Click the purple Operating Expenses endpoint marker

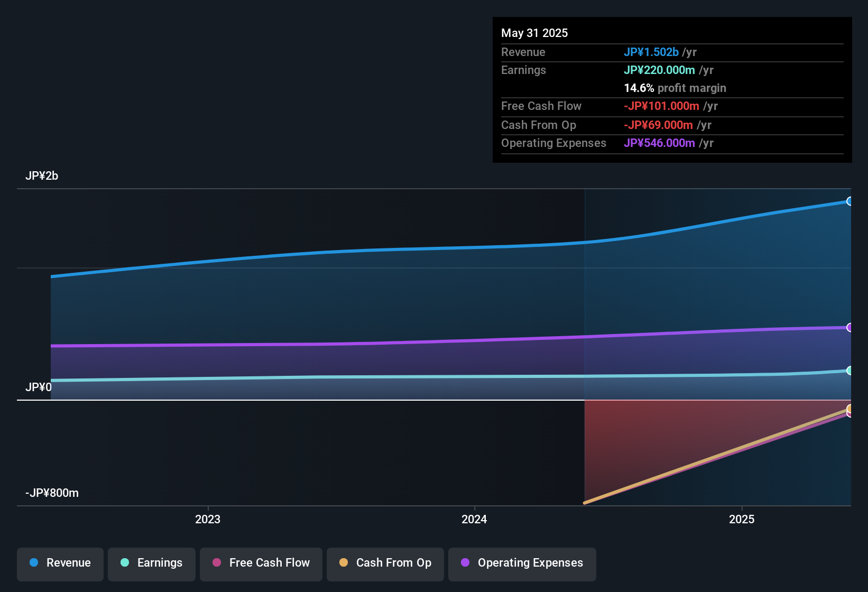coord(849,328)
